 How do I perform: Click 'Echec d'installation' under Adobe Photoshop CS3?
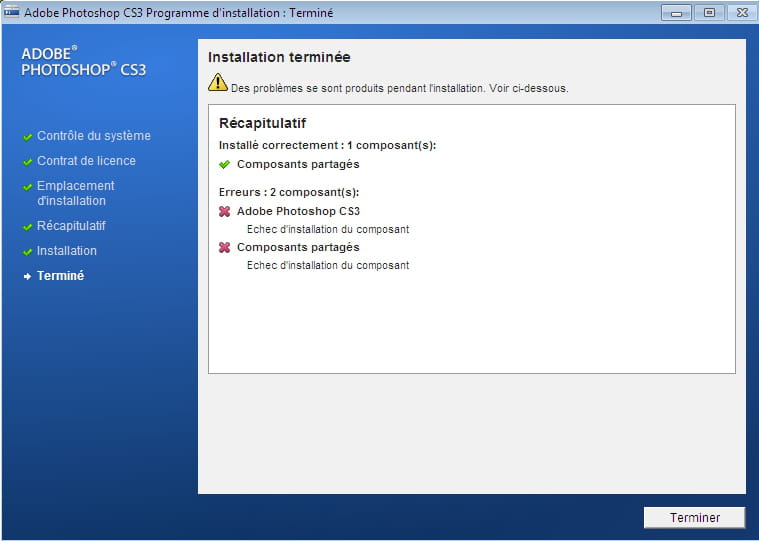[328, 229]
